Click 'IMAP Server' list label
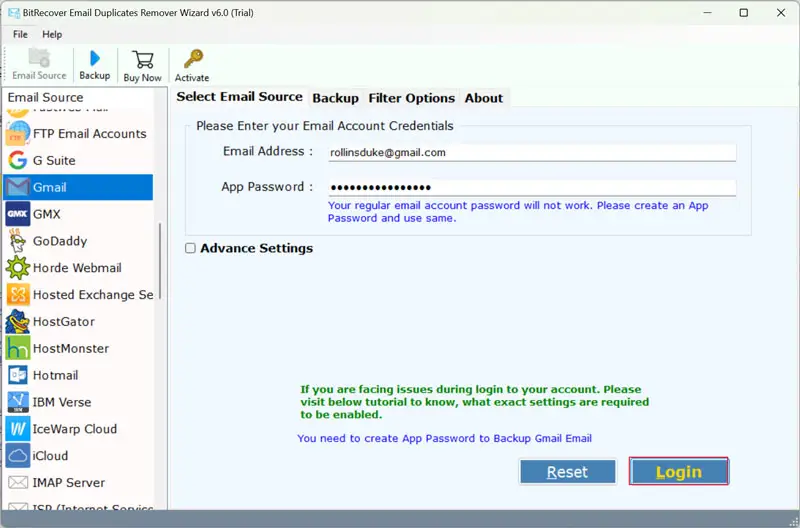This screenshot has width=800, height=528. (x=69, y=483)
